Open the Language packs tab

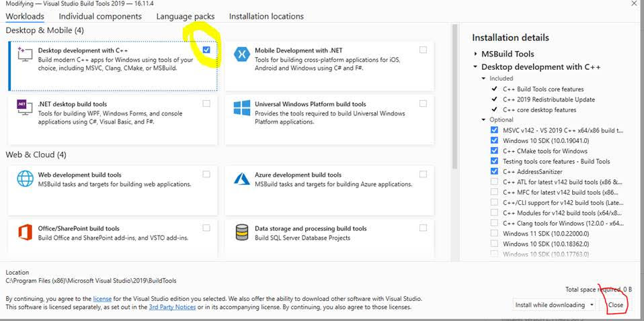tap(186, 16)
